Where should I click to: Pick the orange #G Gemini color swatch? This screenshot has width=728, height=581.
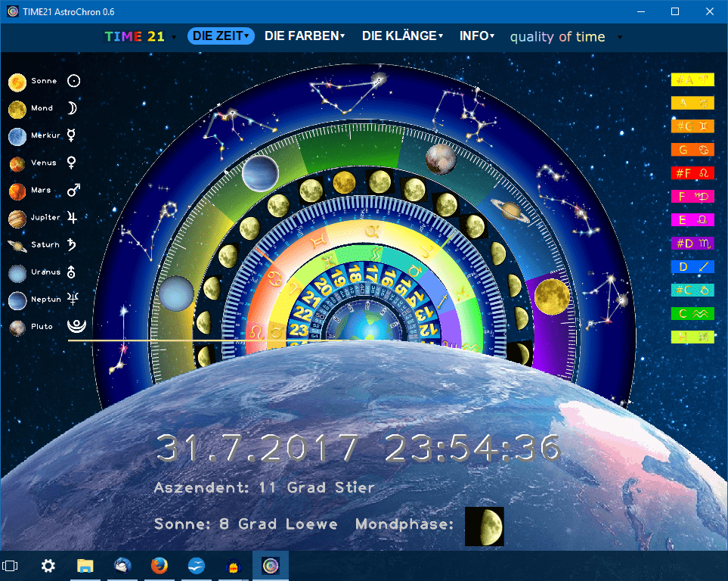692,126
